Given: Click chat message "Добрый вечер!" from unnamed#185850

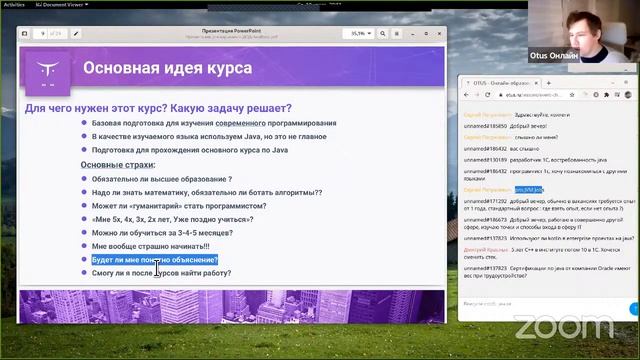Looking at the screenshot, I should coord(528,126).
